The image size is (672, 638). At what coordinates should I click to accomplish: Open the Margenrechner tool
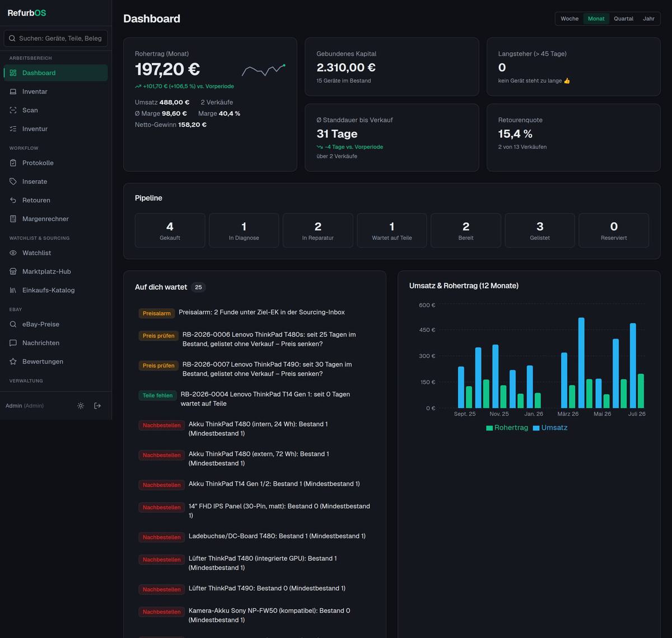pyautogui.click(x=56, y=219)
